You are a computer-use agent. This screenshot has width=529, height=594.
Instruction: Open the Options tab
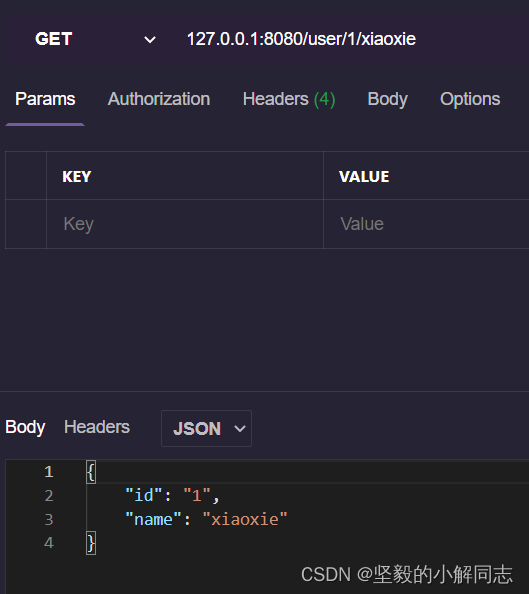tap(470, 99)
